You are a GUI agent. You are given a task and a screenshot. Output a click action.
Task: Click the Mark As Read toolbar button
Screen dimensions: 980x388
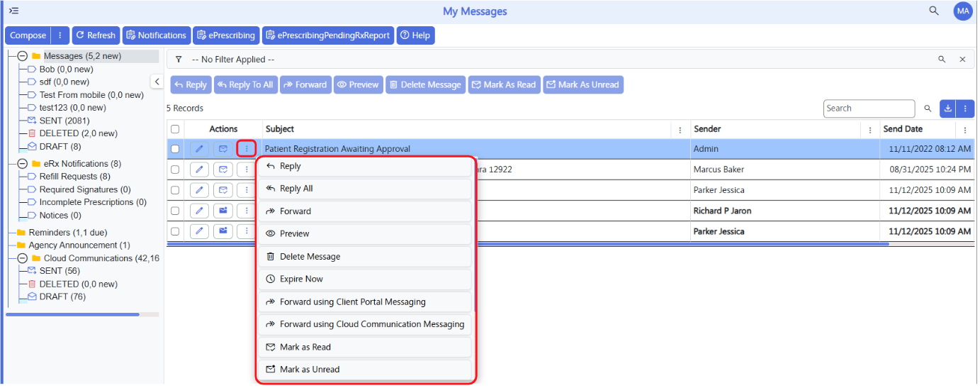(504, 85)
